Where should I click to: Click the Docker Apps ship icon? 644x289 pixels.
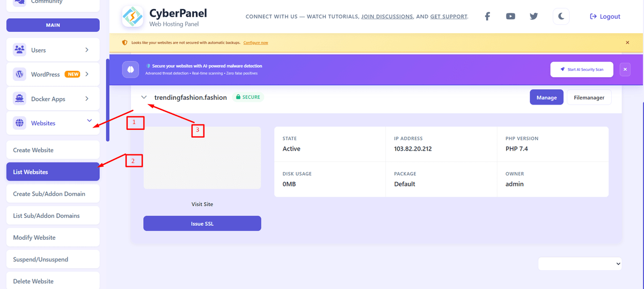20,99
